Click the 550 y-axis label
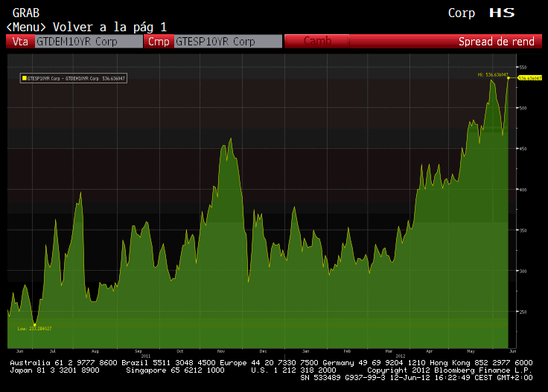The height and width of the screenshot is (392, 548). (523, 67)
